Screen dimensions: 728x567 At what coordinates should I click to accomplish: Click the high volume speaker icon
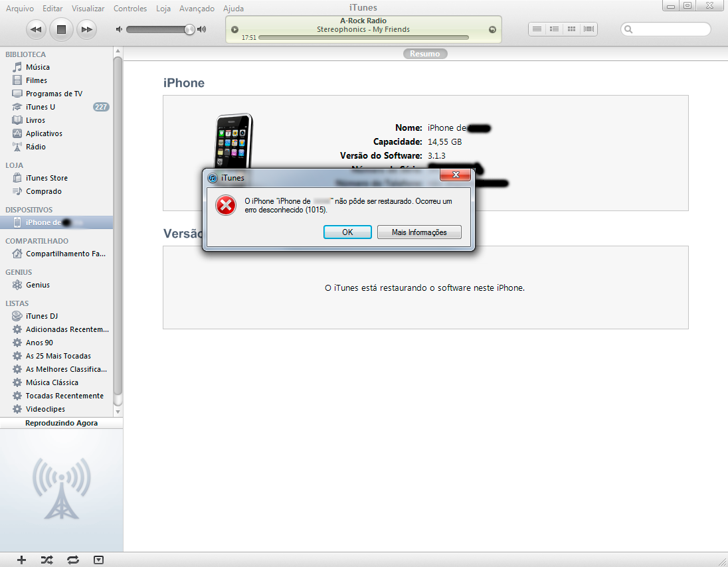click(201, 29)
